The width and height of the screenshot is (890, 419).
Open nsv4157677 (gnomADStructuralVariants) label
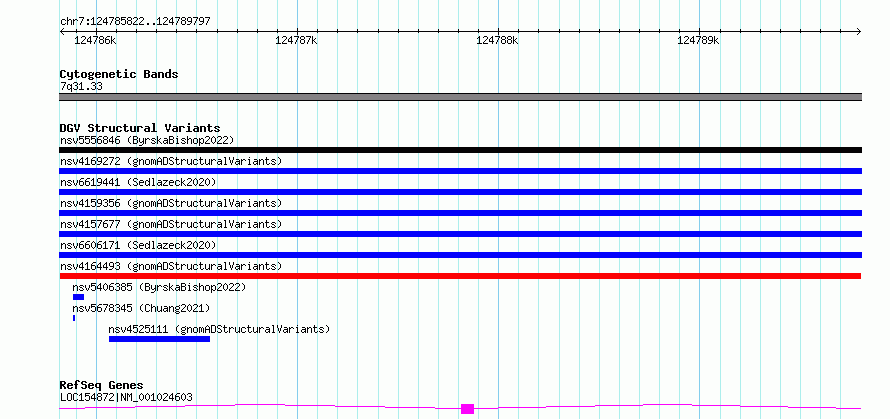171,224
